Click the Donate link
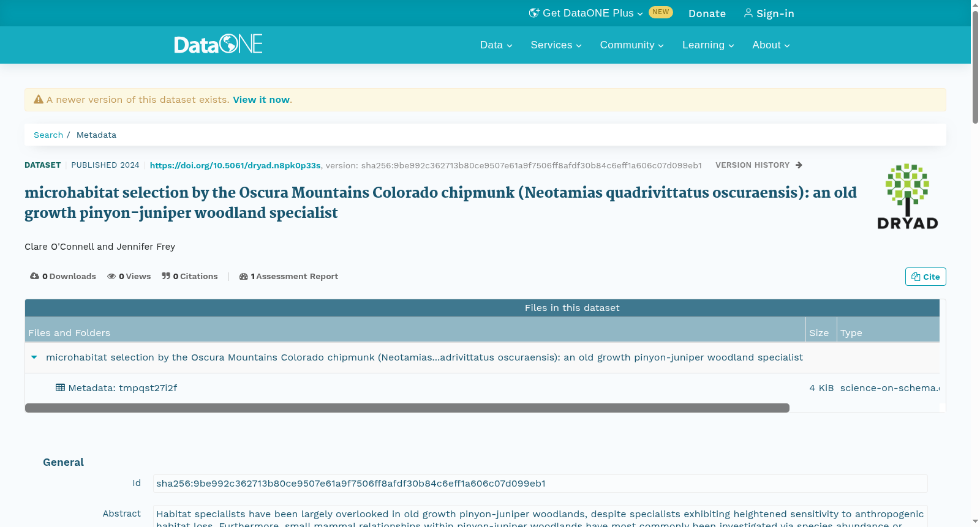The image size is (980, 527). coord(707,13)
